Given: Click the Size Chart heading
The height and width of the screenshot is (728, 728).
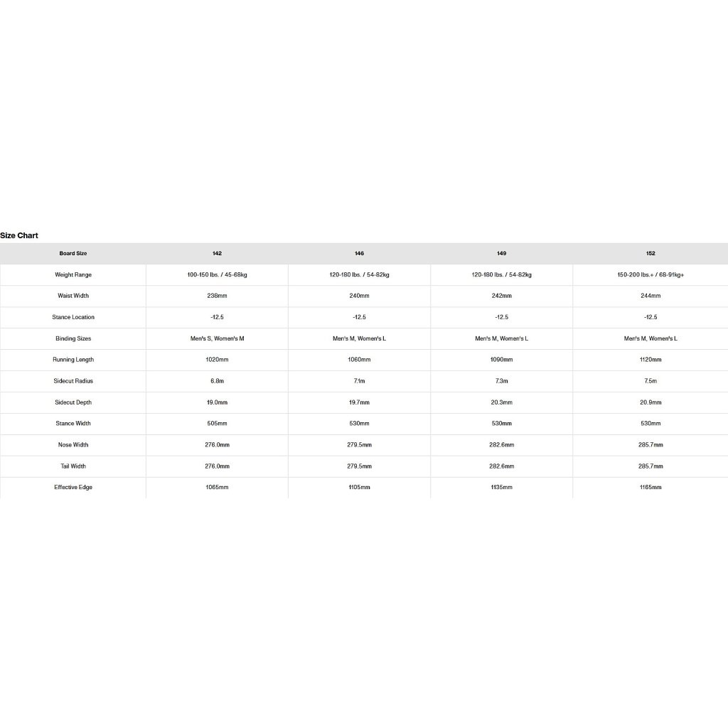Looking at the screenshot, I should click(x=19, y=235).
